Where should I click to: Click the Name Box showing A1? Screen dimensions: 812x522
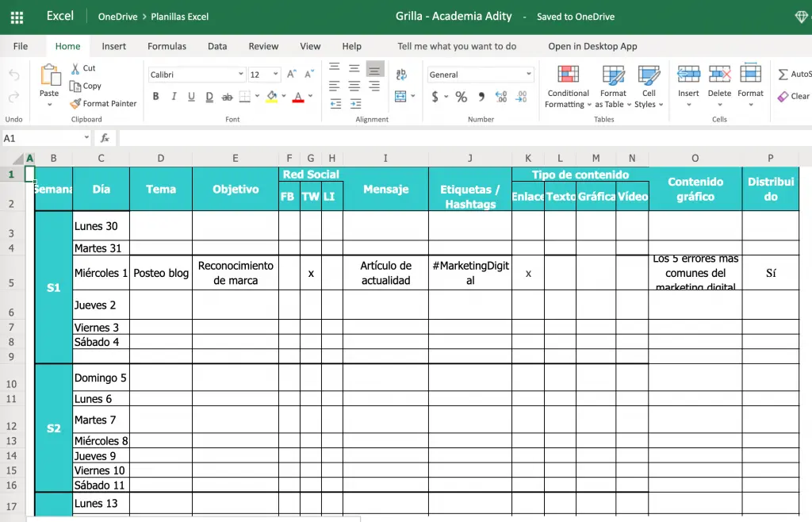click(x=46, y=138)
